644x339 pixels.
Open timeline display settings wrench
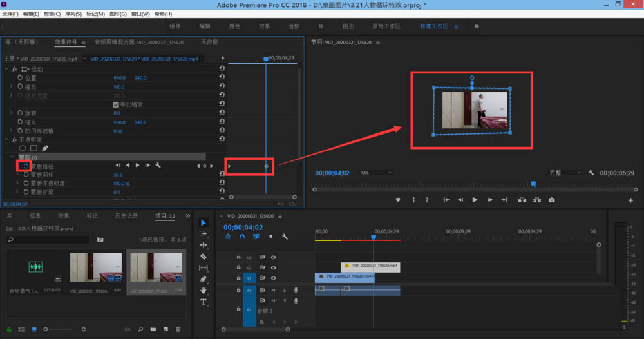[285, 237]
